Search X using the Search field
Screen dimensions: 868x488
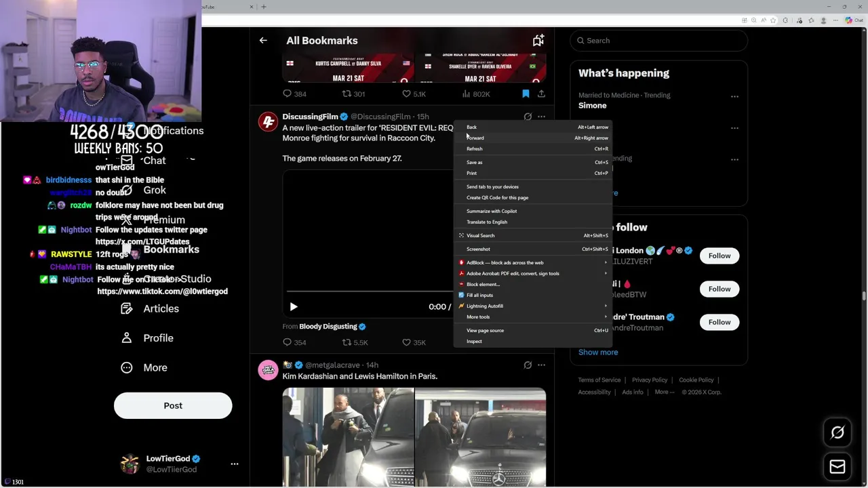(658, 41)
